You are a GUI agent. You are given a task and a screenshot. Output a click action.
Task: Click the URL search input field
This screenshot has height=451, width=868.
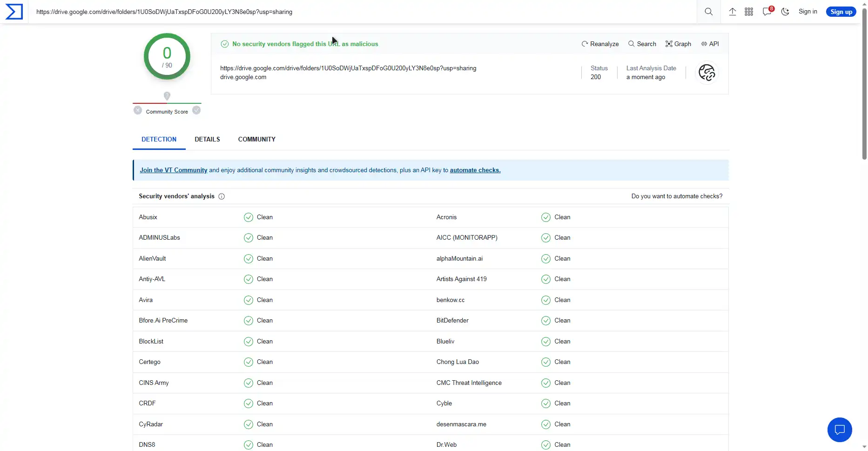click(x=363, y=12)
